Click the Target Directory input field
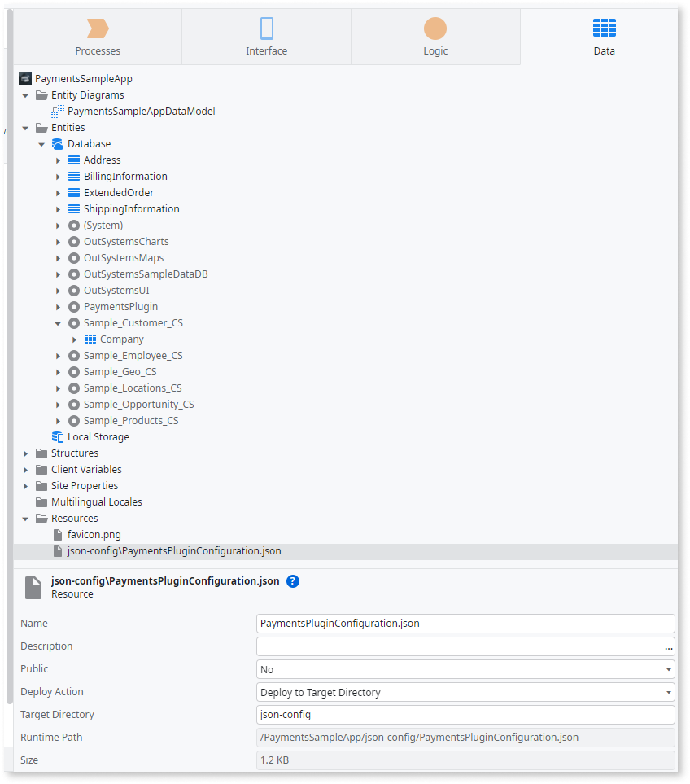The image size is (690, 784). click(465, 715)
